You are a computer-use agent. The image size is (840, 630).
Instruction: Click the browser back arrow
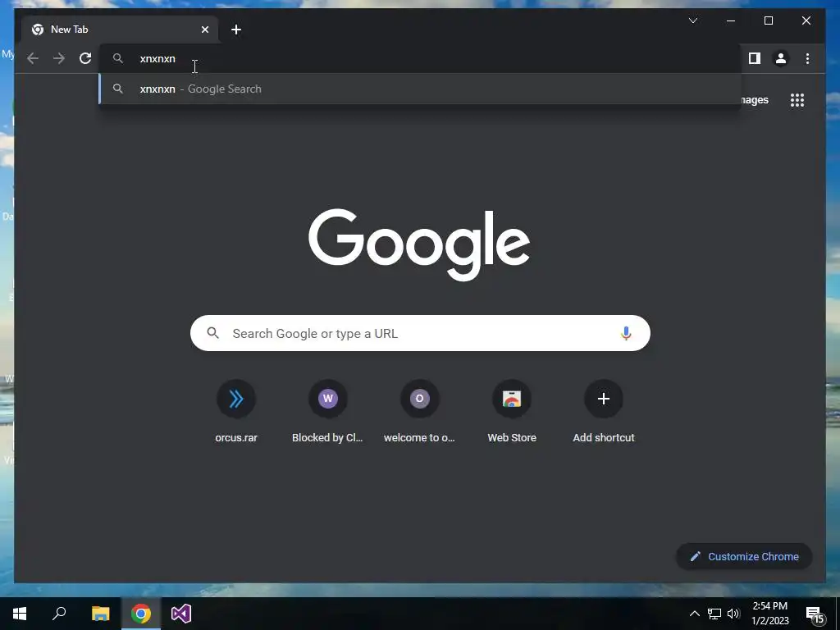coord(33,58)
